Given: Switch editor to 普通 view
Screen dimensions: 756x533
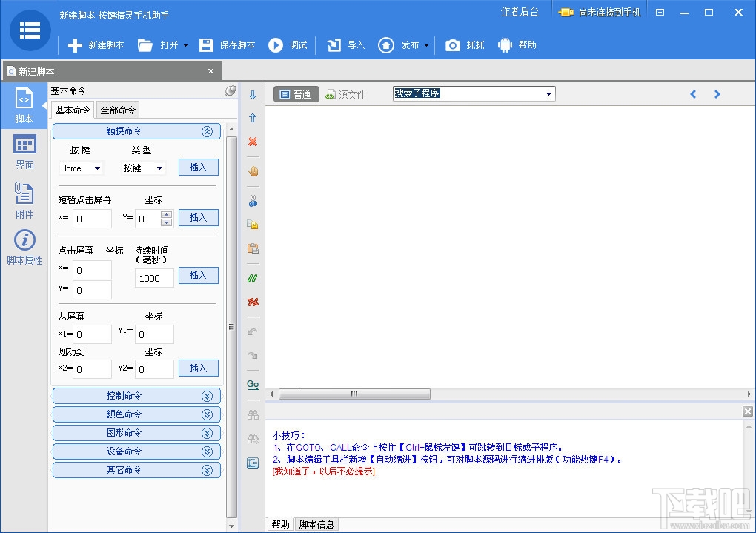Looking at the screenshot, I should point(296,94).
